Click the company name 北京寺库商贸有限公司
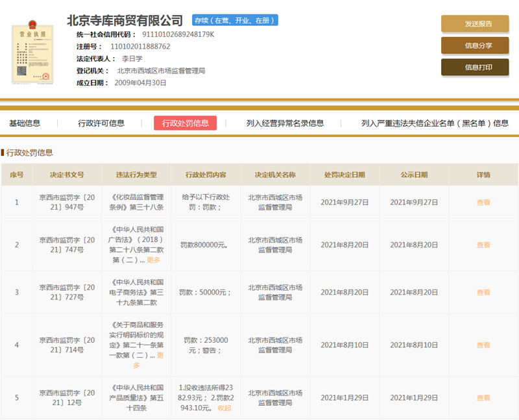The width and height of the screenshot is (519, 420). [x=125, y=21]
